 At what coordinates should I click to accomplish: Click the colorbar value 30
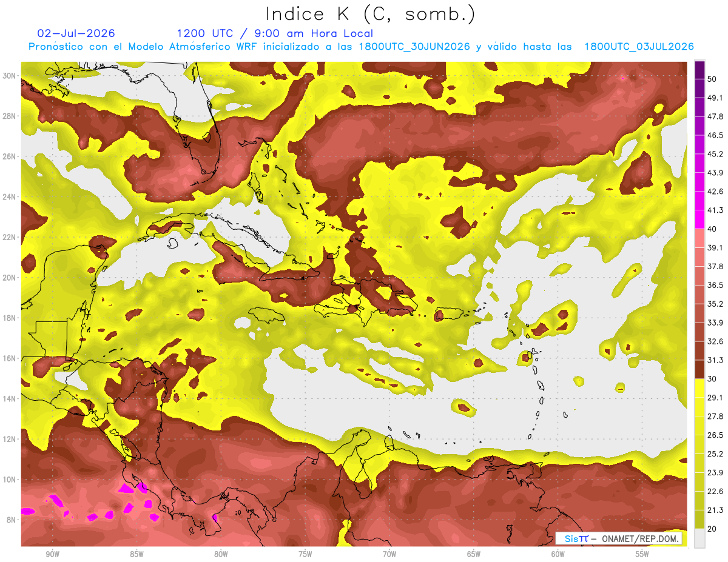pos(712,379)
